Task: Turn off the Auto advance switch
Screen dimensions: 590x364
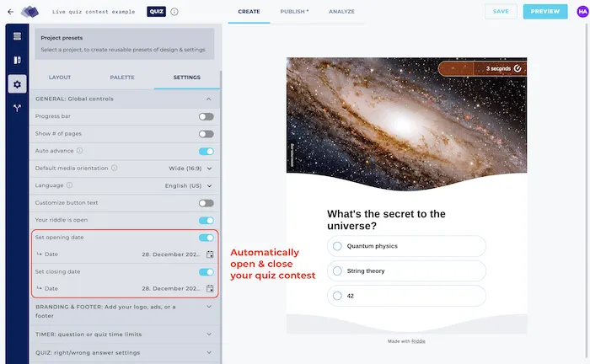Action: pyautogui.click(x=206, y=151)
